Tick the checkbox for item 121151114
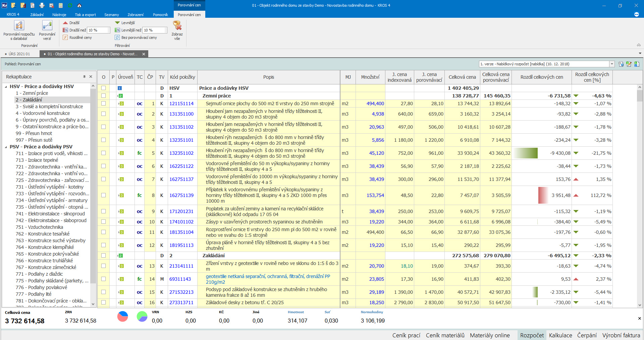 [103, 104]
